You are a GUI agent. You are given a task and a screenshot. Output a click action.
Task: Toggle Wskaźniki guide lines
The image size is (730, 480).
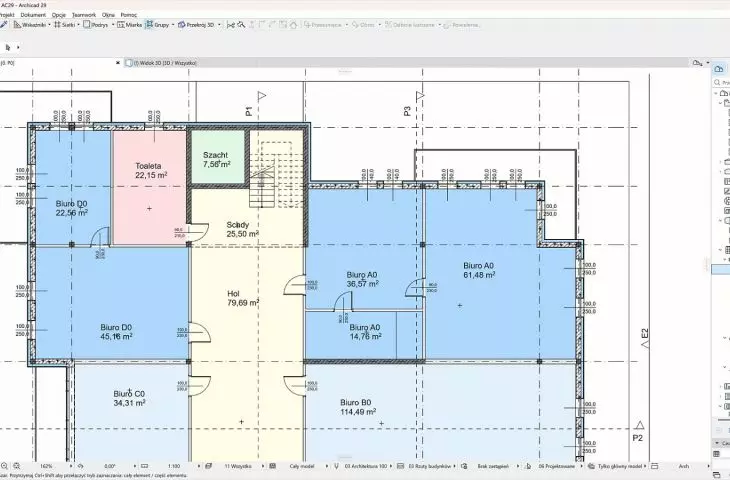30,25
